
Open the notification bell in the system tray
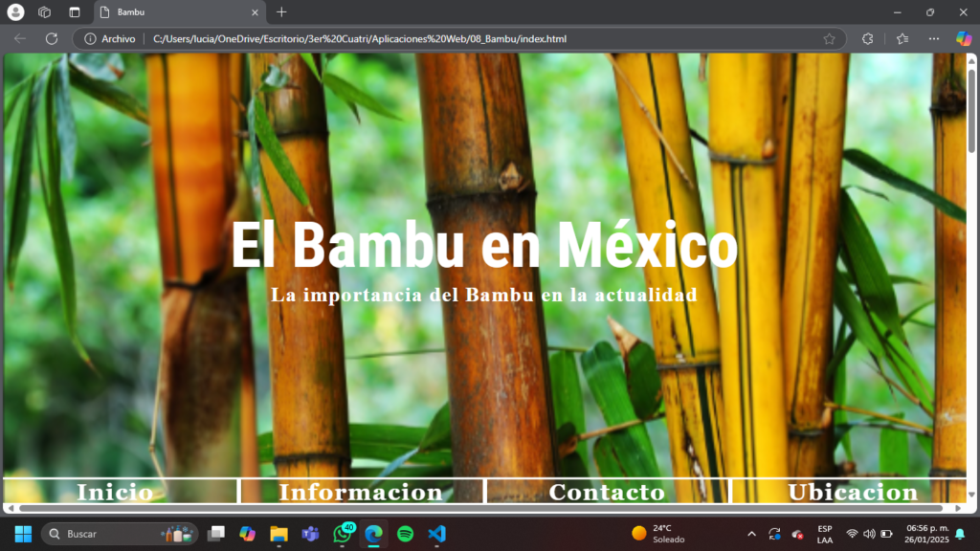pos(963,534)
